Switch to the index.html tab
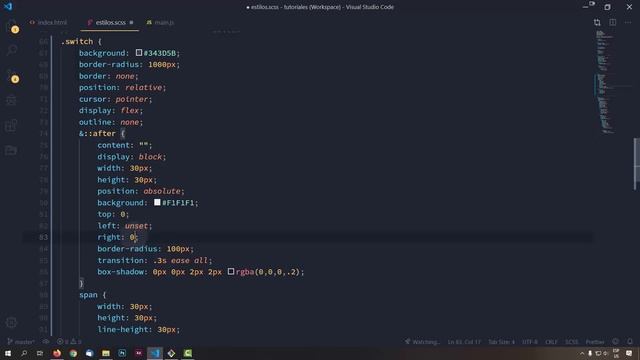640x360 pixels. (x=49, y=22)
